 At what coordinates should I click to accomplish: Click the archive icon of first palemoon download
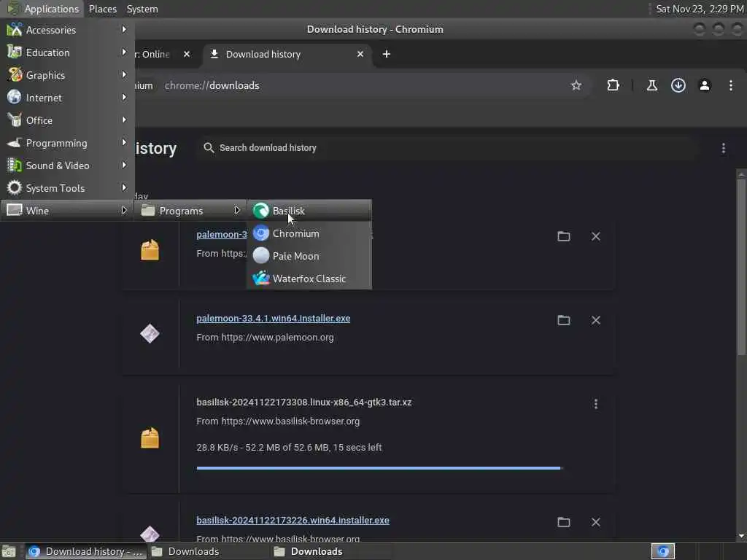[150, 249]
